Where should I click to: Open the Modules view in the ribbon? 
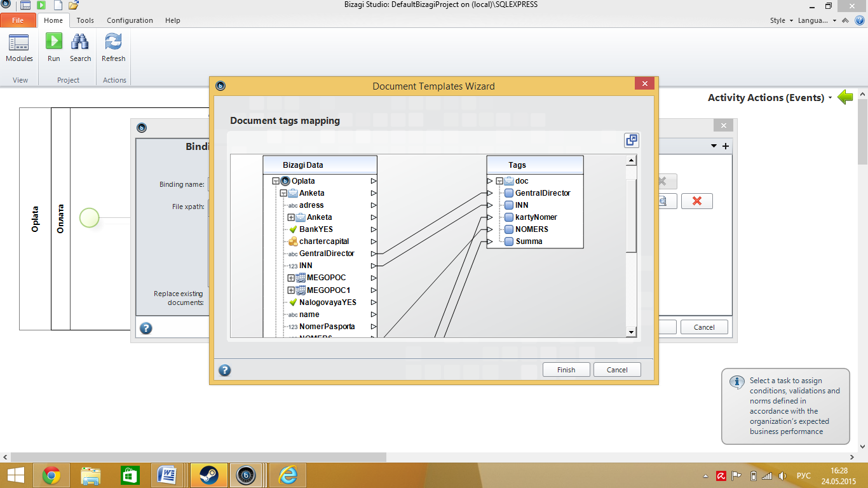[19, 48]
